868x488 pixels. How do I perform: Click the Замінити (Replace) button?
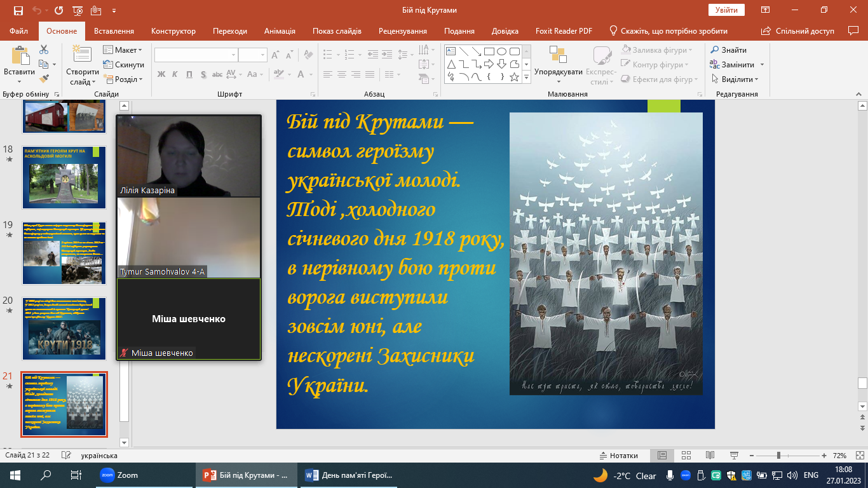(737, 65)
